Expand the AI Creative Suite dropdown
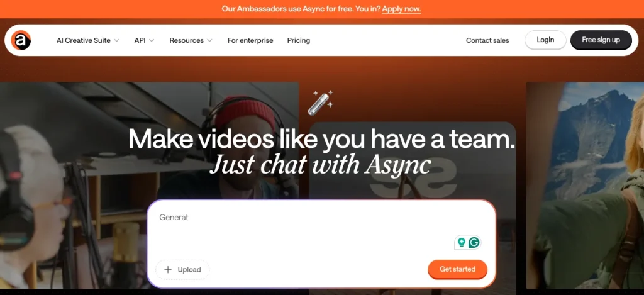 88,40
